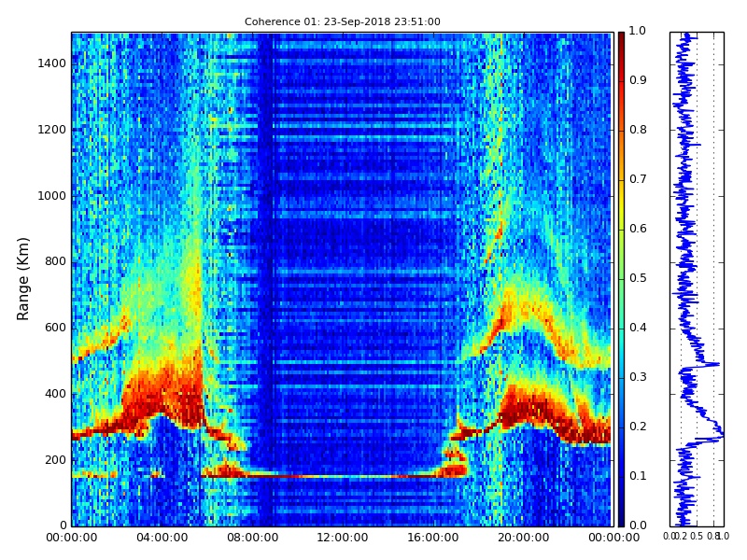The width and height of the screenshot is (747, 560).
Task: Click the 04:00:00 time axis label
Action: 162,538
